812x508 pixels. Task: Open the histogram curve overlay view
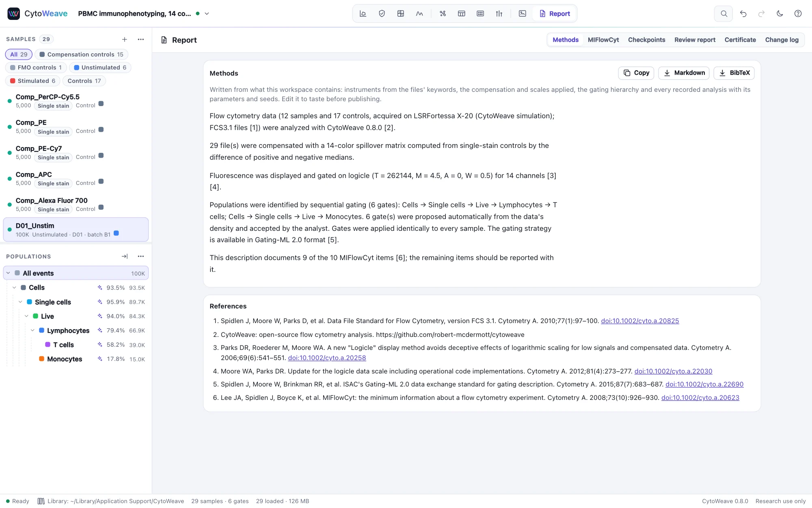(x=419, y=13)
